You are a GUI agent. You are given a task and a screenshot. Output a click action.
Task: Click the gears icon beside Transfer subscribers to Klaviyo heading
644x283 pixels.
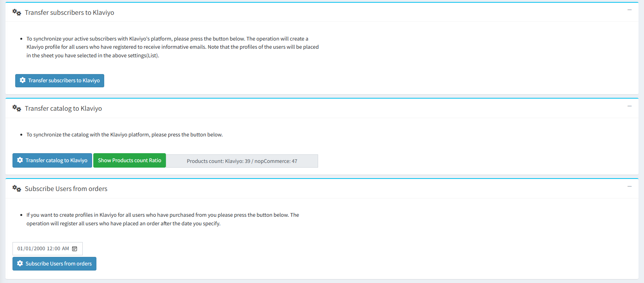[x=17, y=12]
